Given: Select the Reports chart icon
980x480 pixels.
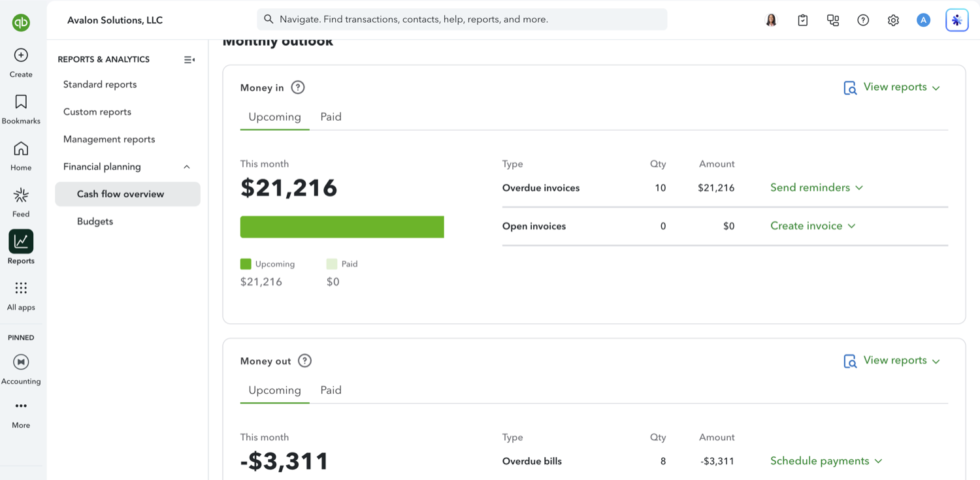Looking at the screenshot, I should pos(21,242).
